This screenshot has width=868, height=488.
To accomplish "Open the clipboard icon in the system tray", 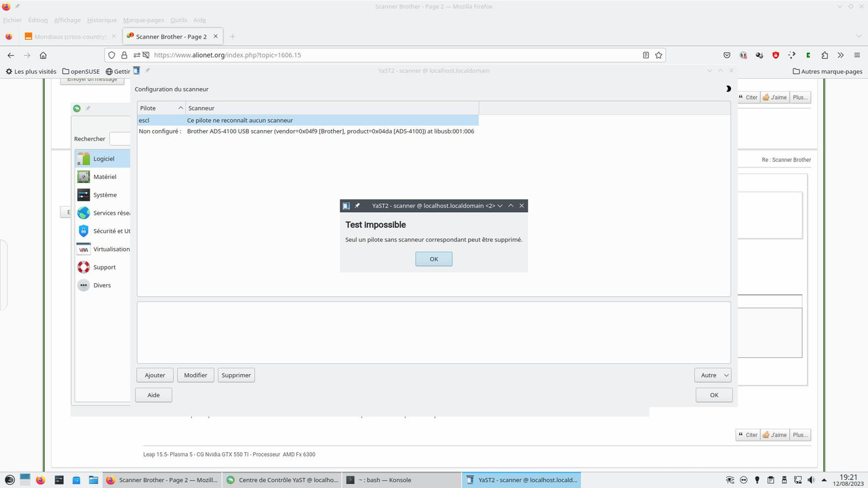I will (x=770, y=480).
